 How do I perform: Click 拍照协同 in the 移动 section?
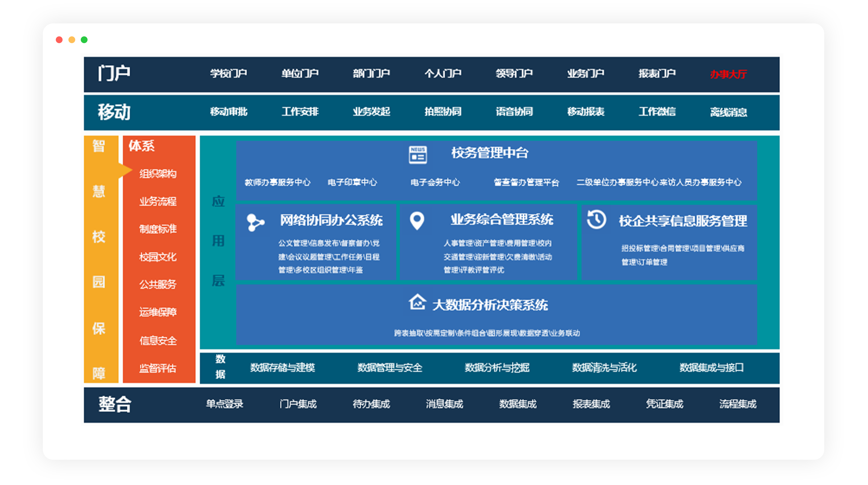tap(443, 112)
